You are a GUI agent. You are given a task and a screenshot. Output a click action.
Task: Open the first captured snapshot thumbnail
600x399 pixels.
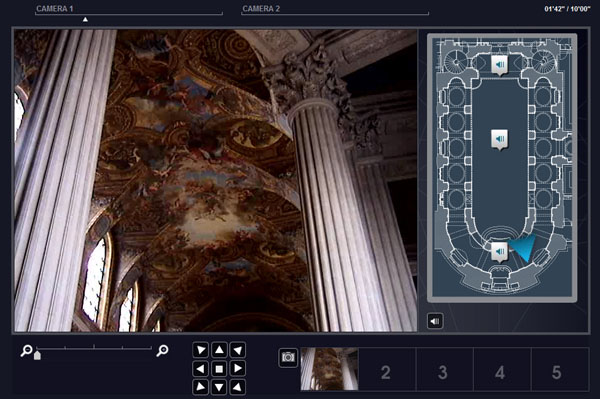click(x=329, y=369)
